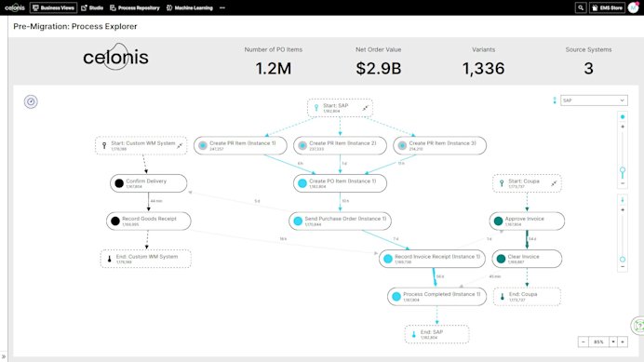
Task: Select Send Purchase Order (Instance 1) node
Action: click(x=340, y=221)
